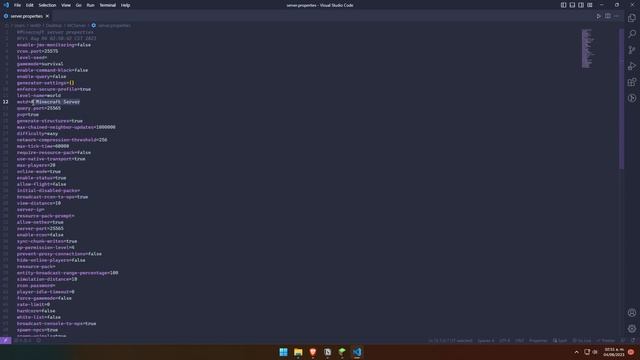Click the online-mode=true line

[39, 171]
